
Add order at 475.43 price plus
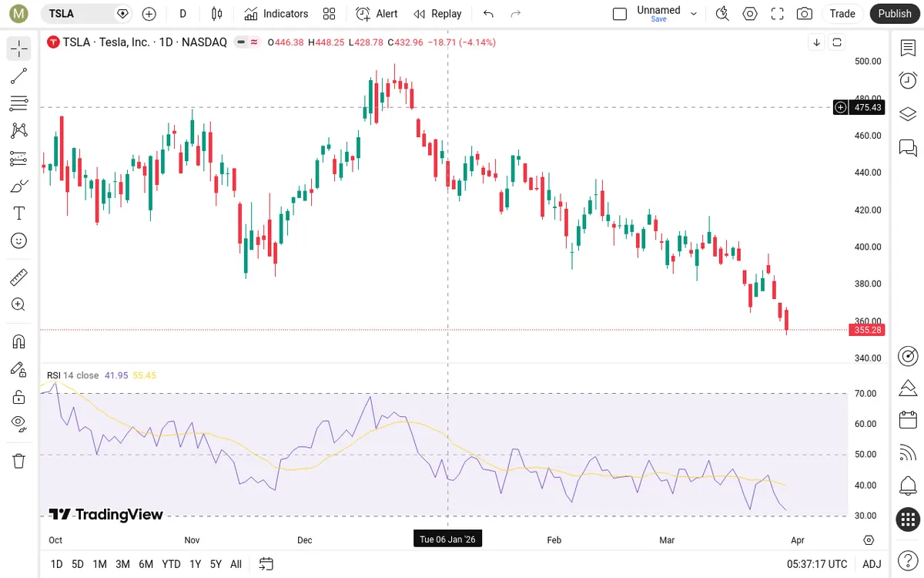841,107
